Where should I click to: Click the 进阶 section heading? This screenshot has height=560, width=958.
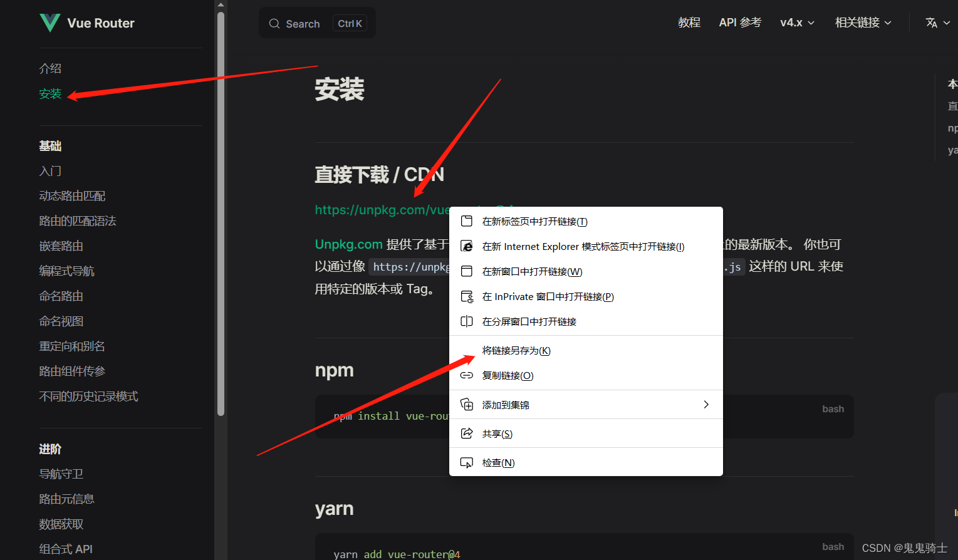[50, 449]
